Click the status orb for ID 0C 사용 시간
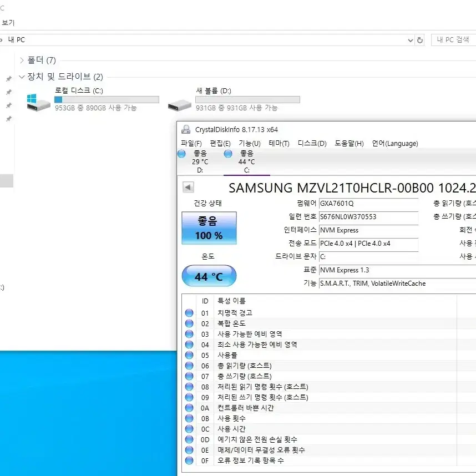Image resolution: width=476 pixels, height=476 pixels. 189,429
